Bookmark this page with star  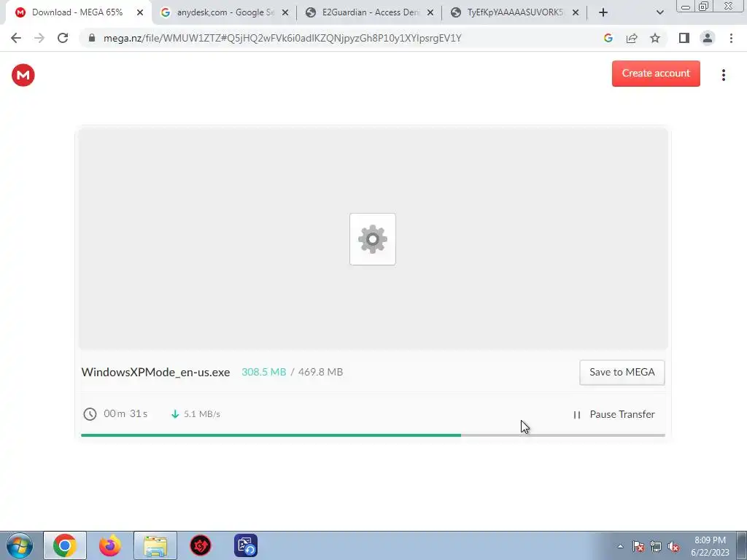[x=655, y=38]
